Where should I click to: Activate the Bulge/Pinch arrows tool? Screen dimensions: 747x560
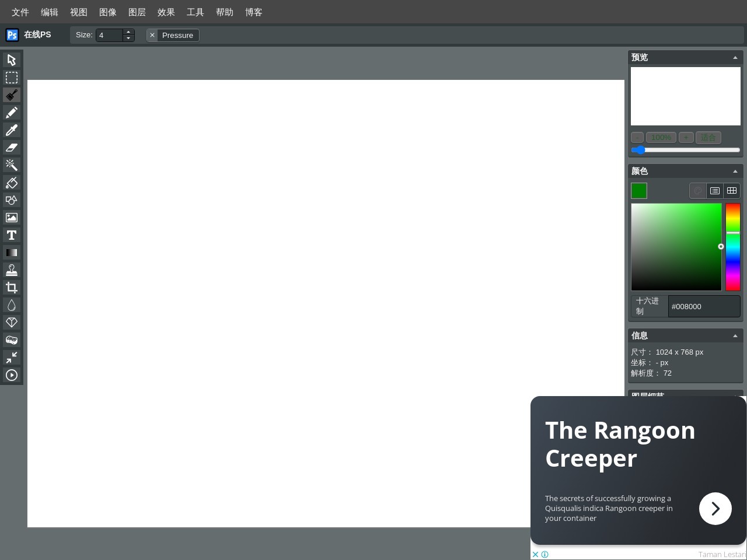(12, 358)
